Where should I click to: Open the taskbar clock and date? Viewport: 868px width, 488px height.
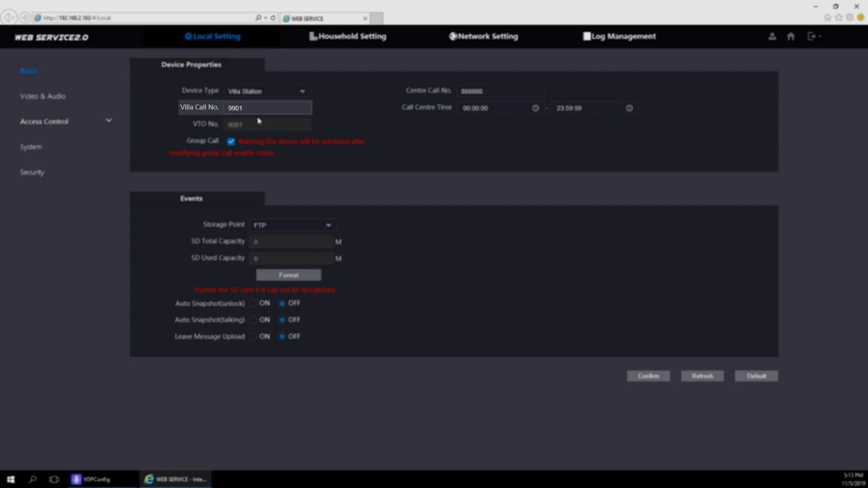click(x=854, y=479)
